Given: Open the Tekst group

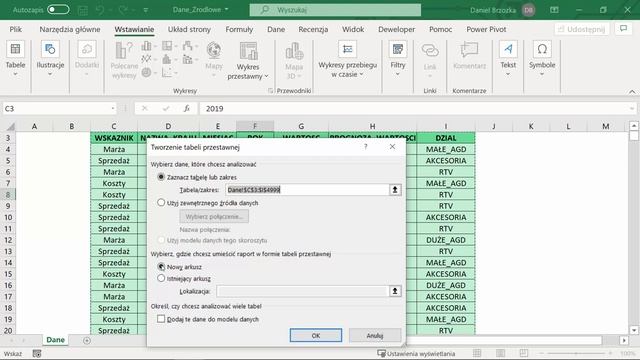Looking at the screenshot, I should pyautogui.click(x=508, y=60).
